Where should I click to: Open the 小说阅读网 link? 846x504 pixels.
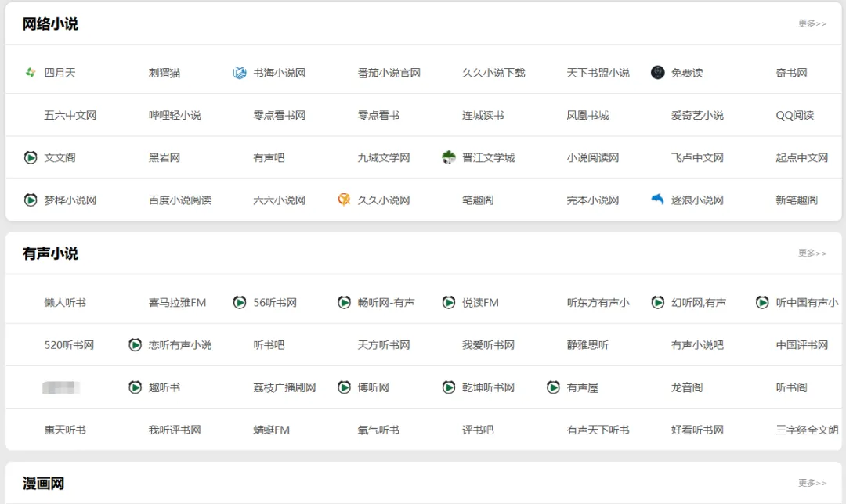click(593, 158)
